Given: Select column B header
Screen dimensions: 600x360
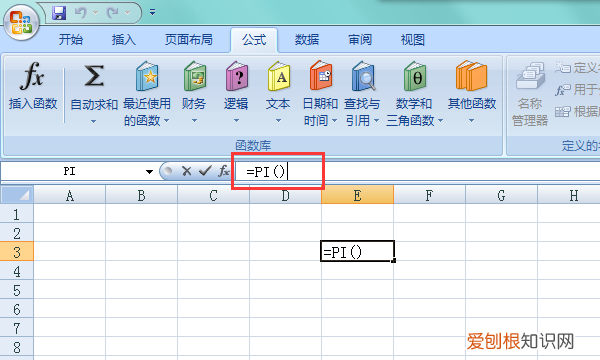Looking at the screenshot, I should pos(142,195).
